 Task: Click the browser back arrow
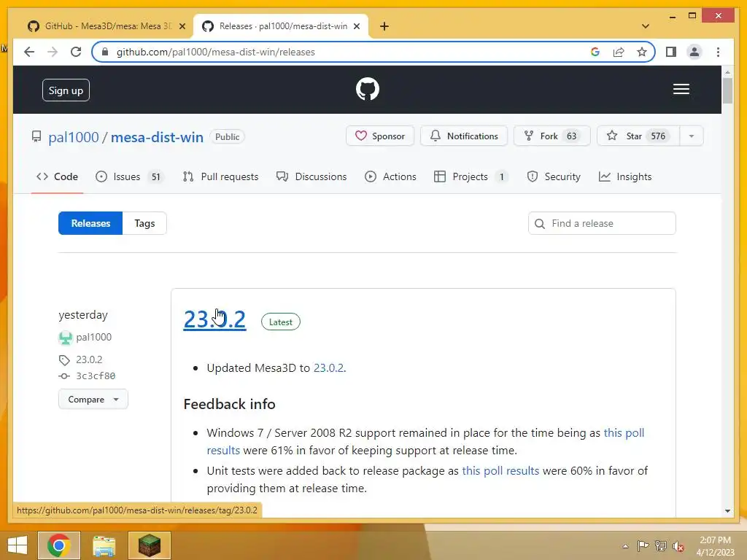pos(29,52)
